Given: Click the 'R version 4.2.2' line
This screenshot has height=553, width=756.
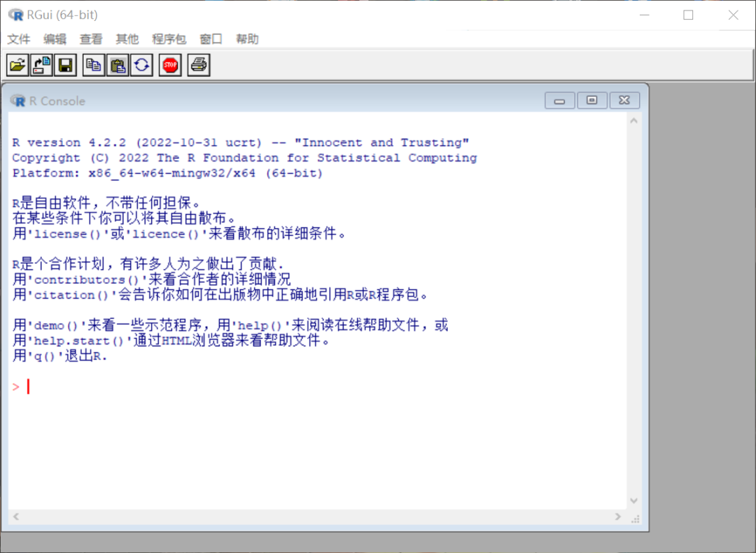Looking at the screenshot, I should click(x=241, y=143).
